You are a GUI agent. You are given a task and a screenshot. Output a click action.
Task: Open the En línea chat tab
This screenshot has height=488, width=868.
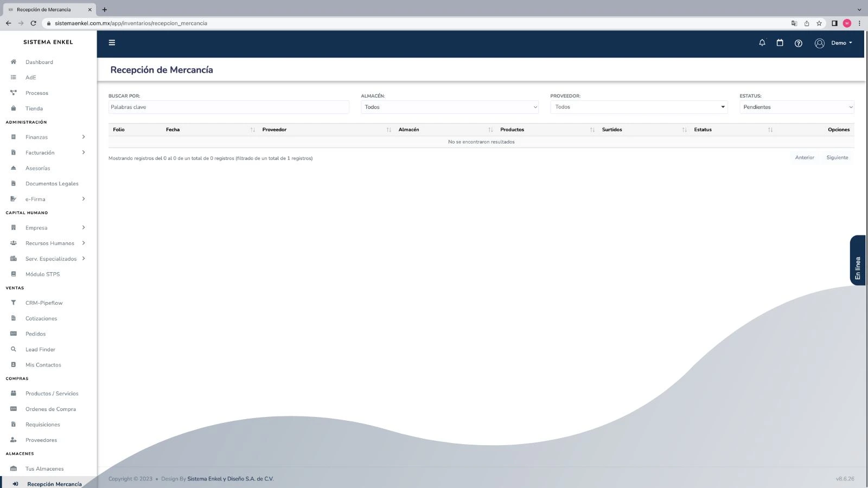point(857,260)
